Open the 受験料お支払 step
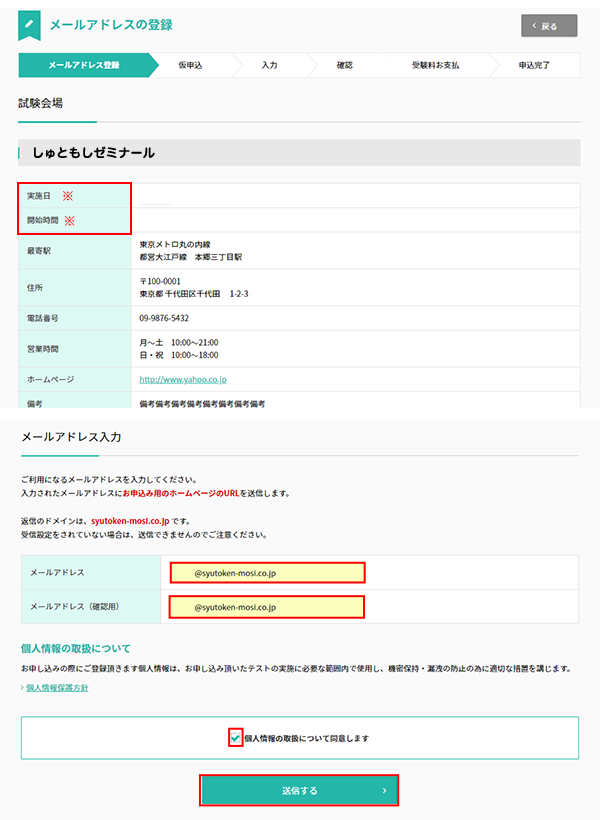 coord(435,65)
